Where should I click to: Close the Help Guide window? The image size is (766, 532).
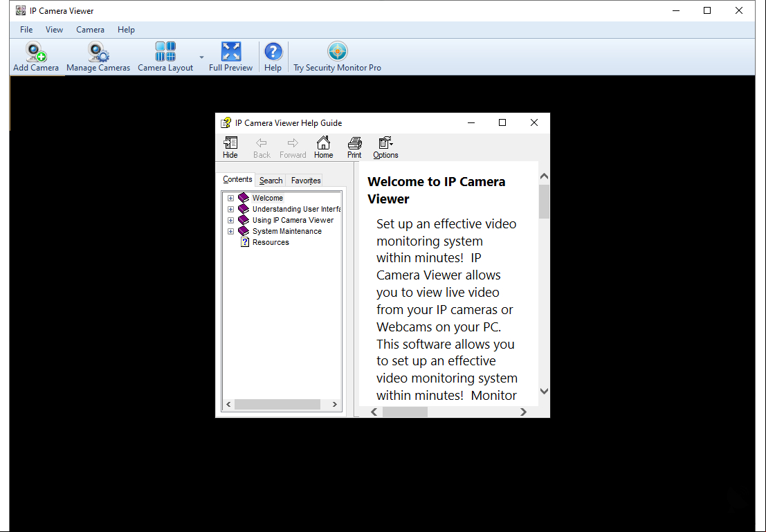point(534,122)
